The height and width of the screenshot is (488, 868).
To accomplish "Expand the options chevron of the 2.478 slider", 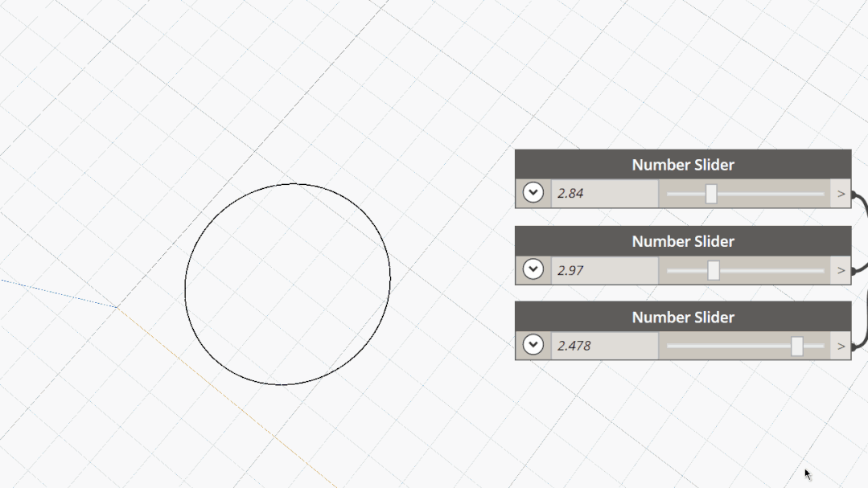I will (x=533, y=345).
